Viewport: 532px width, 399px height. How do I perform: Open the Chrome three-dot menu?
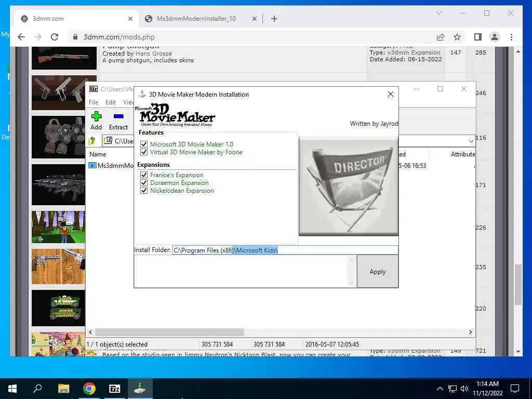(x=511, y=37)
